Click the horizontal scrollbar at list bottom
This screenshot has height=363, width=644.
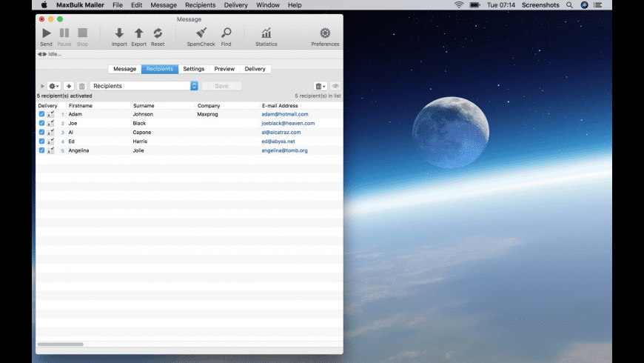coord(61,344)
